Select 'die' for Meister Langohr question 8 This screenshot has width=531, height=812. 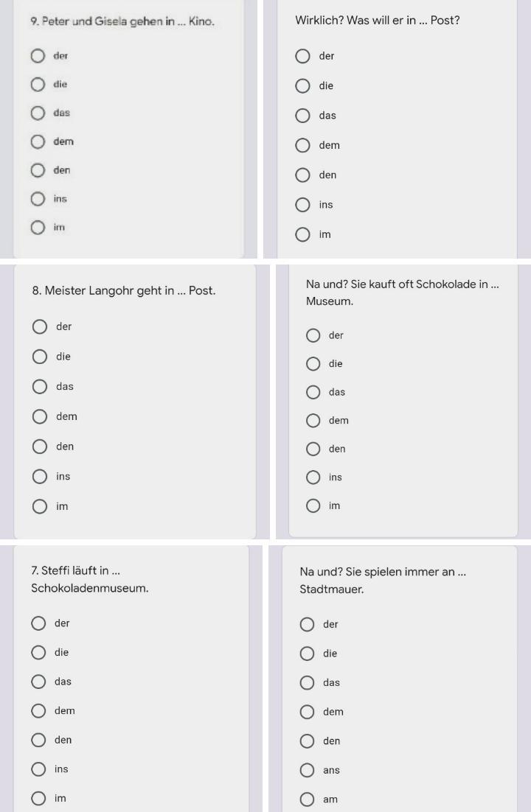click(41, 357)
